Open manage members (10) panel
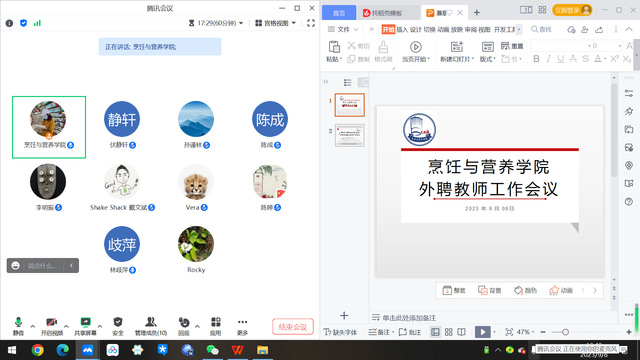This screenshot has width=640, height=360. pos(151,326)
